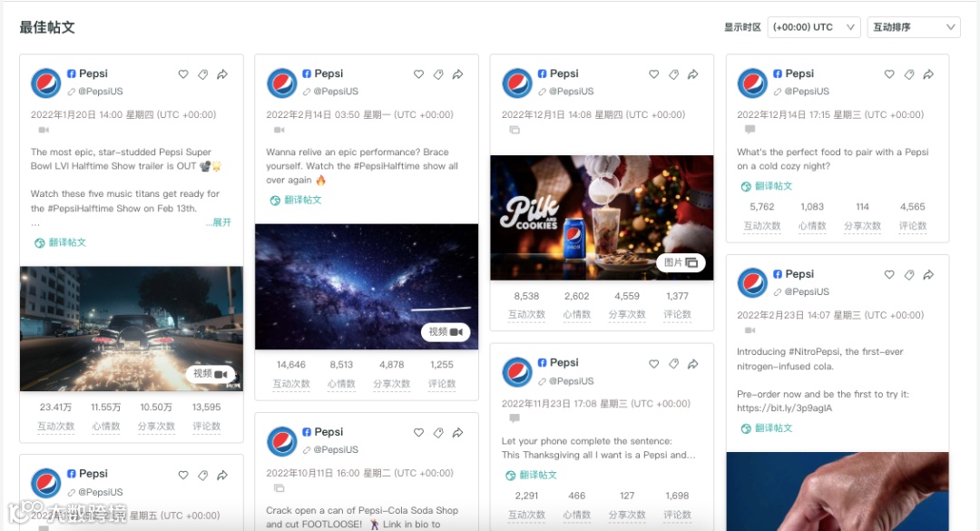Click the 5,762 interaction count
This screenshot has width=980, height=531.
pos(762,207)
